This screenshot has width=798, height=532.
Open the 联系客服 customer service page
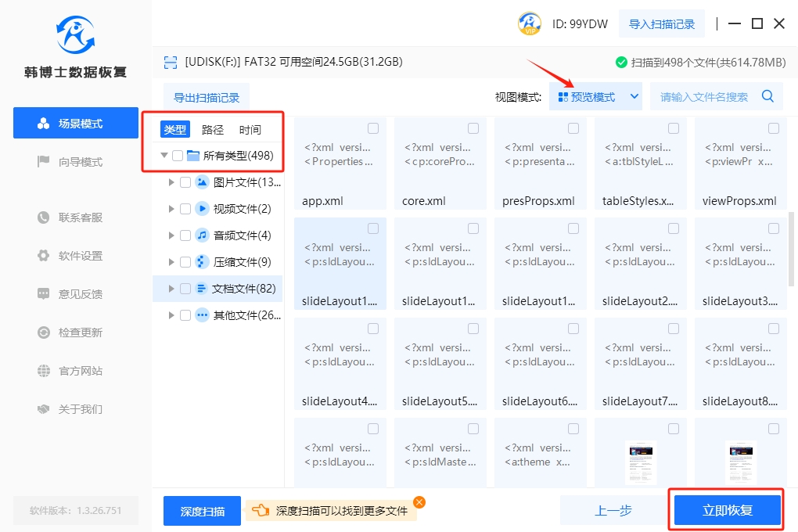pos(80,217)
